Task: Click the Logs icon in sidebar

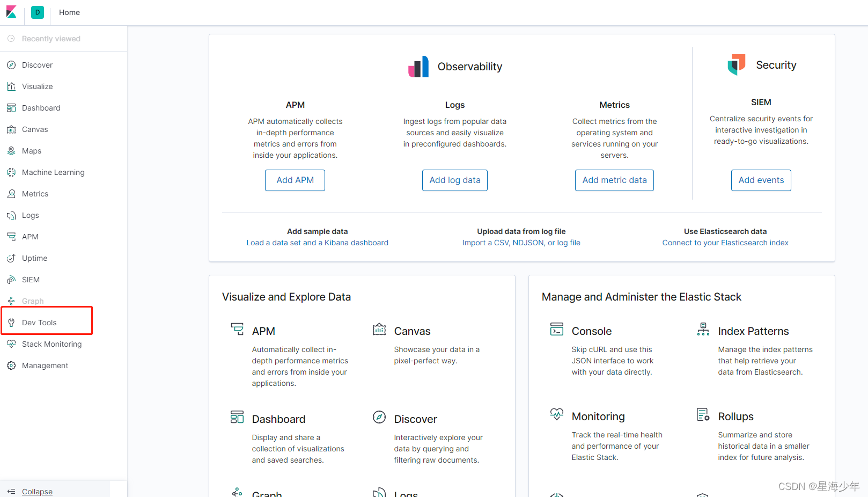Action: (x=11, y=215)
